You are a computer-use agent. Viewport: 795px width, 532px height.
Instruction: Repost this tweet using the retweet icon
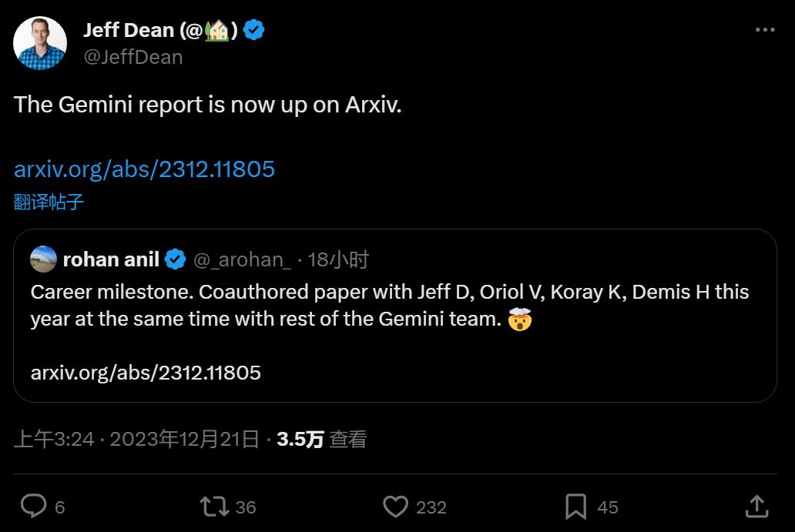[214, 506]
